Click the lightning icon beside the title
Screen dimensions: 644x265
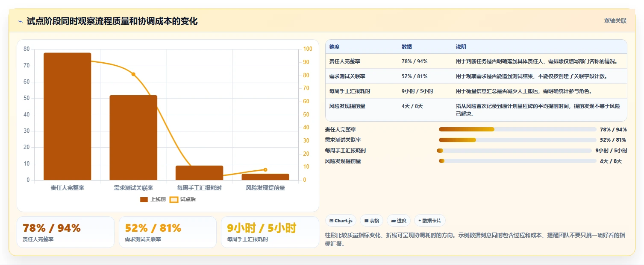(x=21, y=21)
